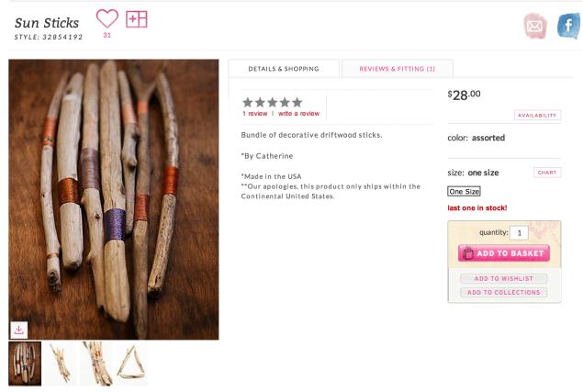Click the five-star rating icons

click(273, 102)
